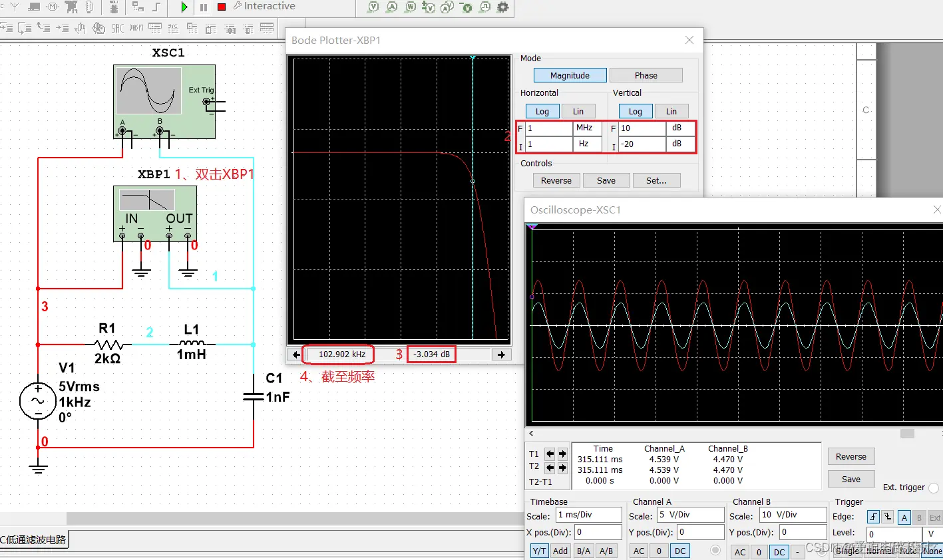
Task: Start simulation with the green Run button
Action: point(184,7)
